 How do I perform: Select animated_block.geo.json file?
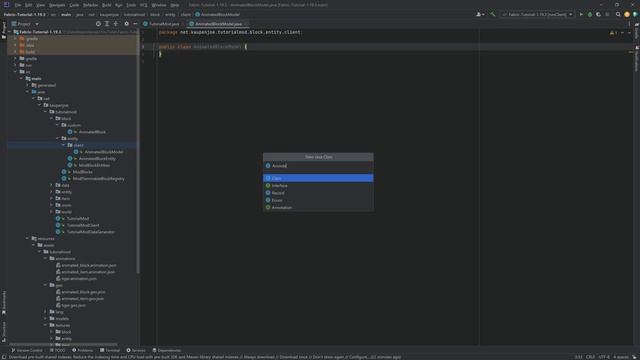coord(83,291)
